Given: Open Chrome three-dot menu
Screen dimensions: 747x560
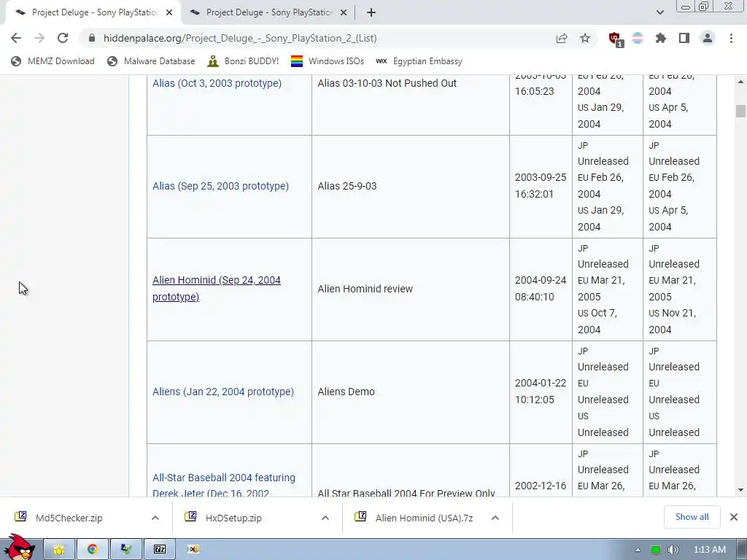Looking at the screenshot, I should point(731,38).
